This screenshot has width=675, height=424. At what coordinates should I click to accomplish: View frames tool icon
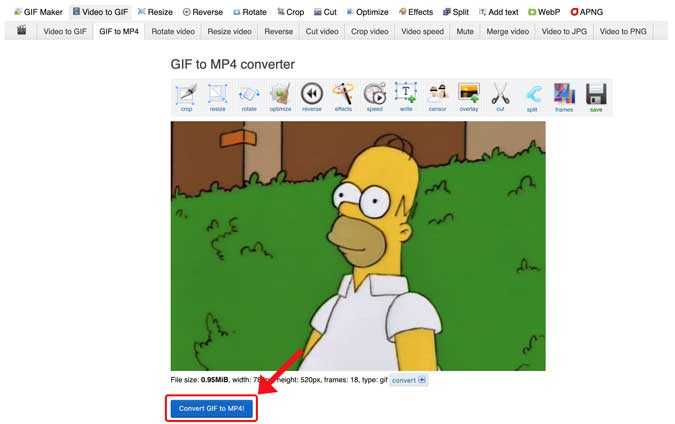click(x=564, y=97)
